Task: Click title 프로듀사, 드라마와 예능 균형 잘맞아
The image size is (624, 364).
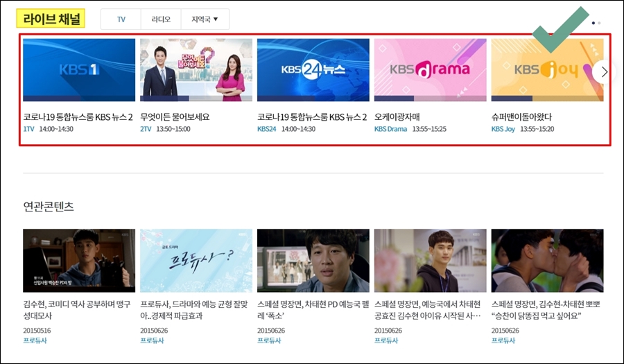Action: coord(194,310)
